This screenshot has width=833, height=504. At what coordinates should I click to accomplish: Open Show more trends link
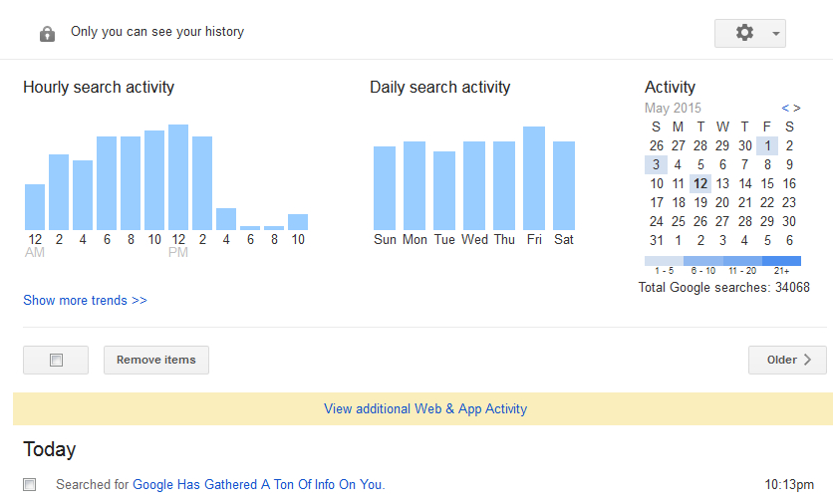(85, 300)
